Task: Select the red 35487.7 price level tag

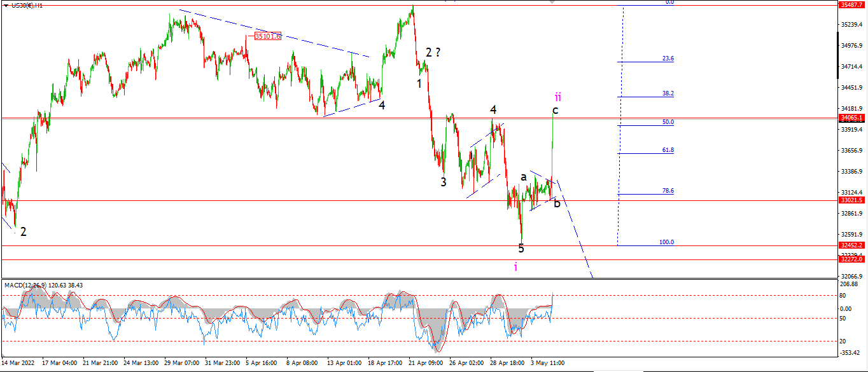Action: pos(851,4)
